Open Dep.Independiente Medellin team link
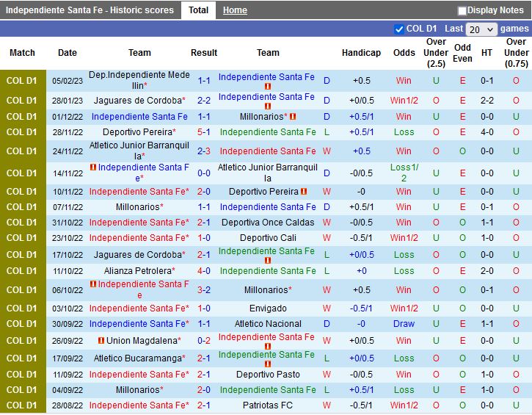This screenshot has width=532, height=415. click(x=139, y=80)
